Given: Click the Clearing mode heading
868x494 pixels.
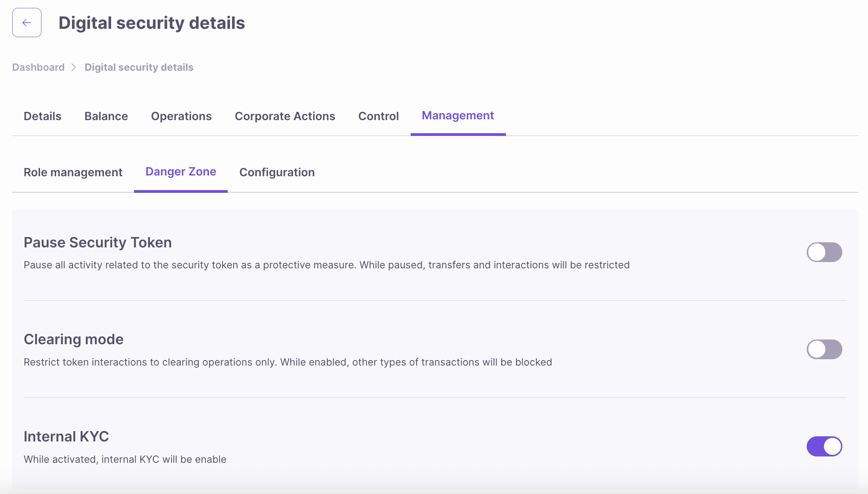Looking at the screenshot, I should tap(74, 339).
